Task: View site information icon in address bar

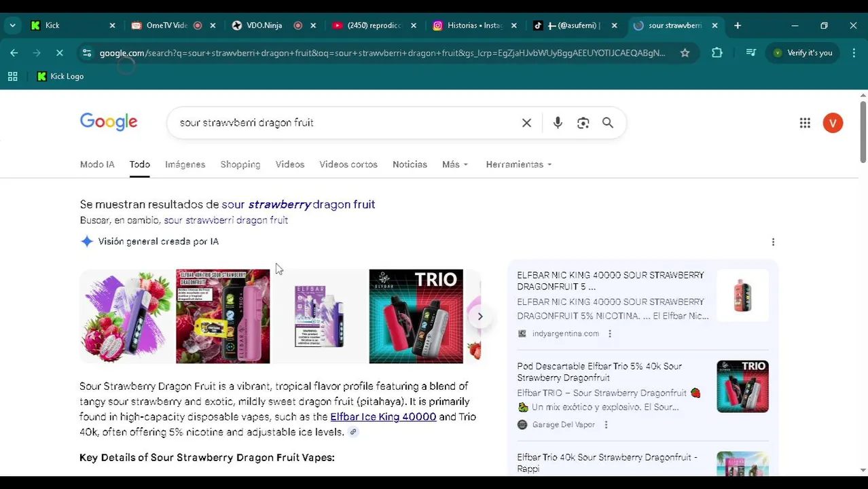Action: [86, 53]
